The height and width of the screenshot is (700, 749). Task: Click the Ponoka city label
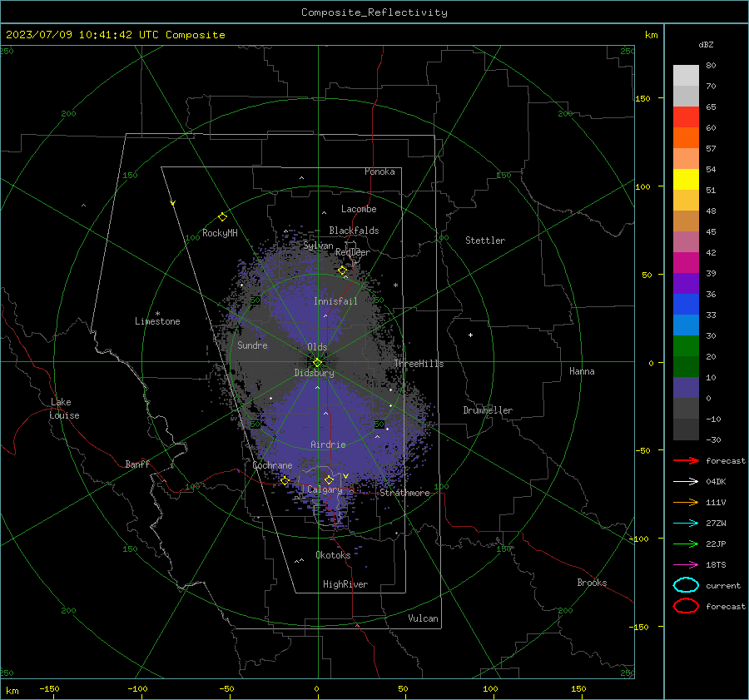click(x=379, y=171)
